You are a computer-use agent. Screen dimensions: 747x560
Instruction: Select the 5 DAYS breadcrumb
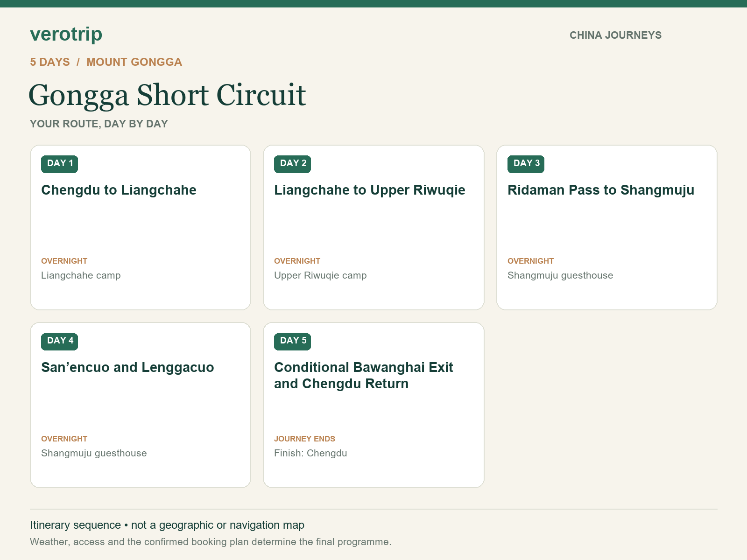(x=50, y=62)
